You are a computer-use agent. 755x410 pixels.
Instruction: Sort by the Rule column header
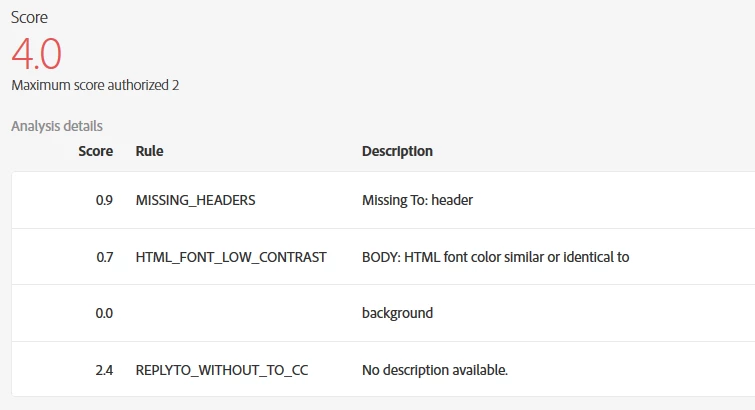[149, 151]
